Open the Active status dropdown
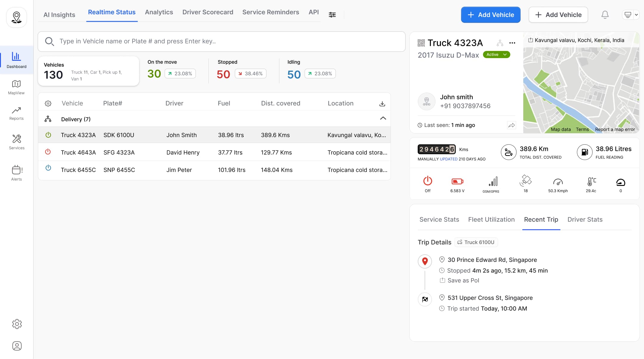The image size is (644, 359). click(496, 55)
